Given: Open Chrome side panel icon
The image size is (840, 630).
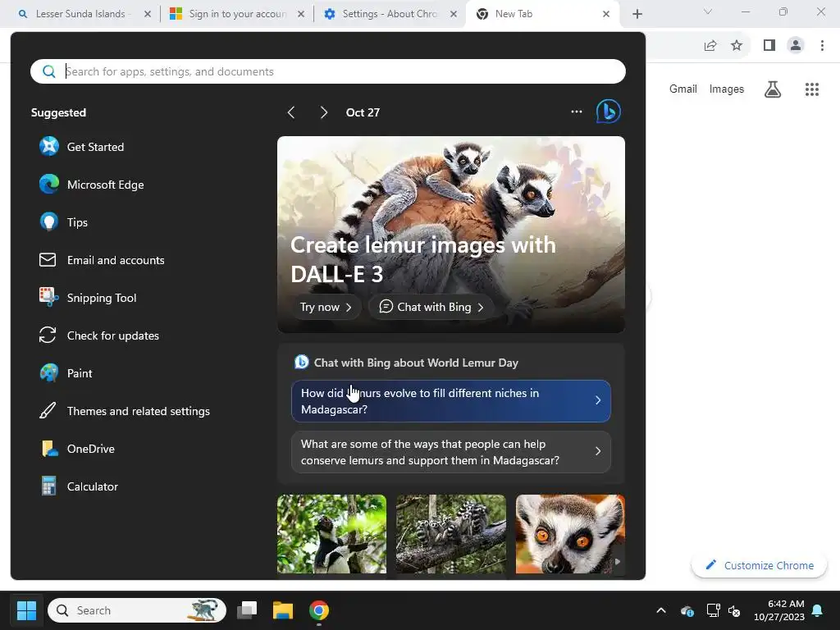Looking at the screenshot, I should point(769,46).
